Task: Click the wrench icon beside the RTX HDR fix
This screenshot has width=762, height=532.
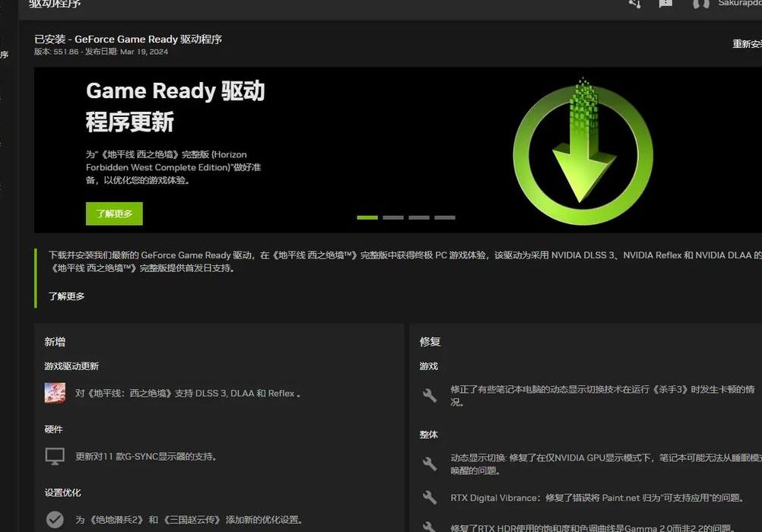Action: [430, 527]
